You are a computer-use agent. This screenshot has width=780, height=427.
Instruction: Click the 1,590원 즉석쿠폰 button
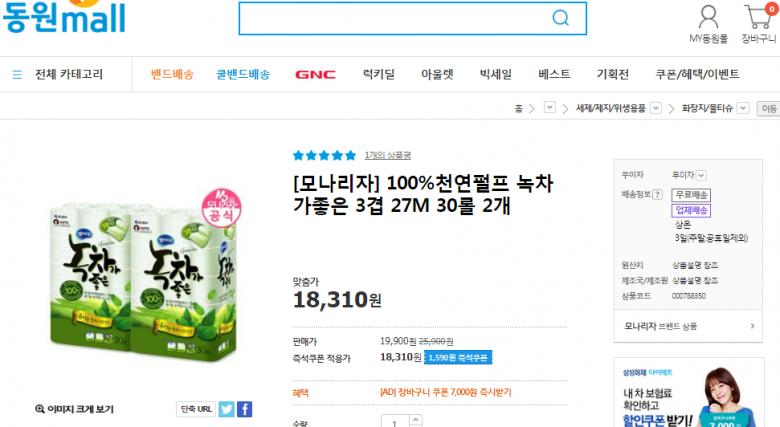(x=458, y=357)
